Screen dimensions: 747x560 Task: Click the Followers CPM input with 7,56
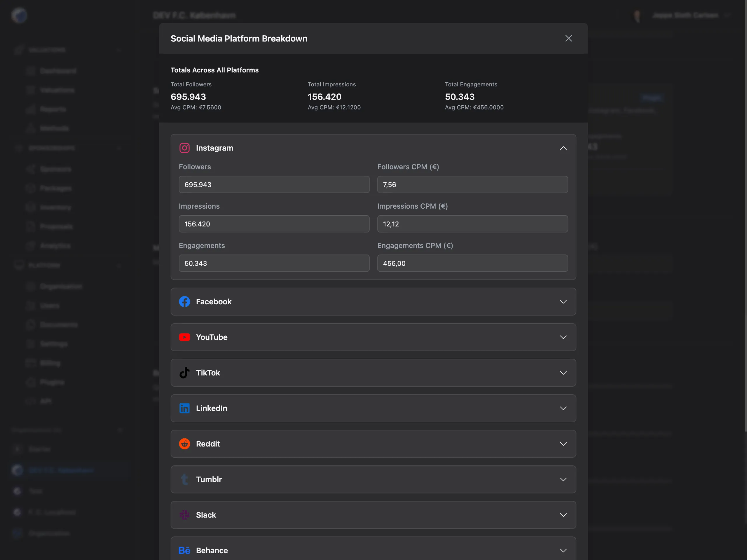pos(472,184)
